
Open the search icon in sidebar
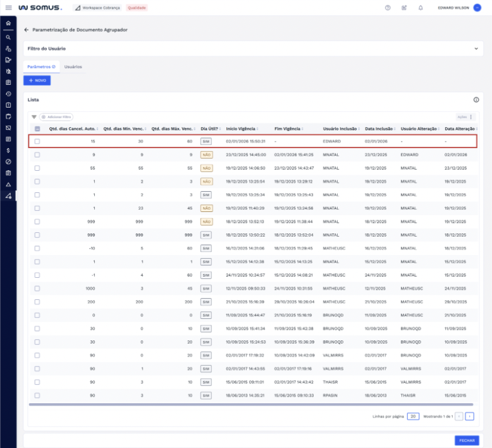click(8, 37)
